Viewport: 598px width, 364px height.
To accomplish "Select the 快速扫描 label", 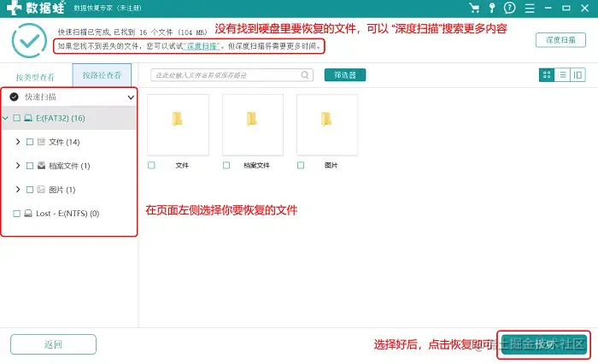I will (x=40, y=97).
